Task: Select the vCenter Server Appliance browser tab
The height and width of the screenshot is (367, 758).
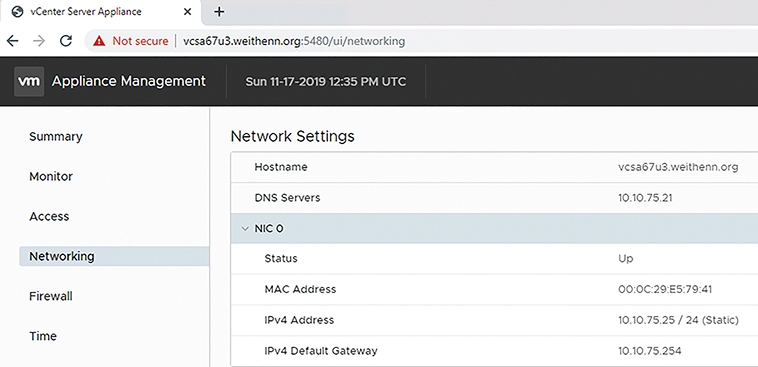Action: tap(102, 12)
